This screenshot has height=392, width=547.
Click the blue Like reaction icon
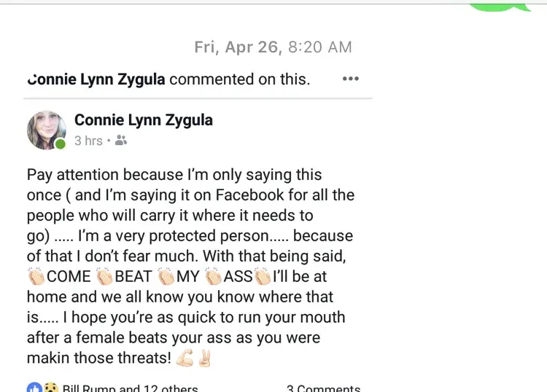[34, 388]
